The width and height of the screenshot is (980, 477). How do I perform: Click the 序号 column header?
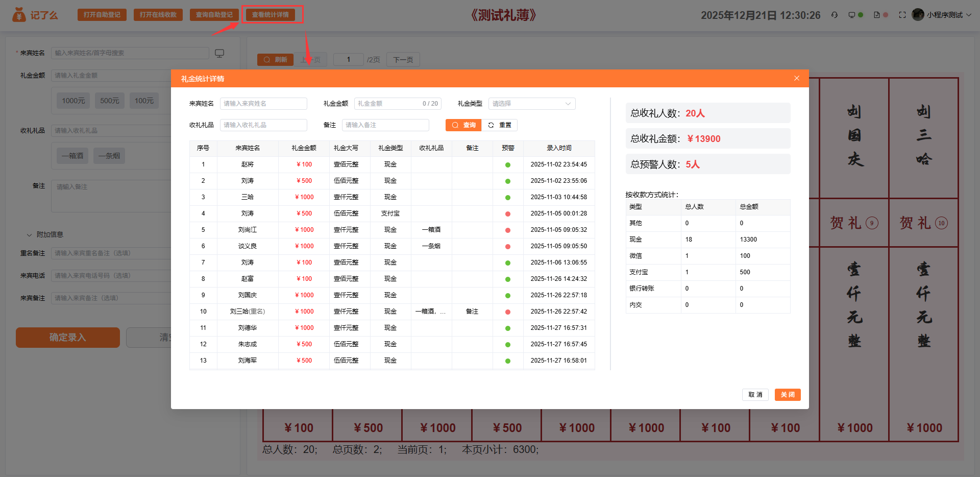pos(203,148)
